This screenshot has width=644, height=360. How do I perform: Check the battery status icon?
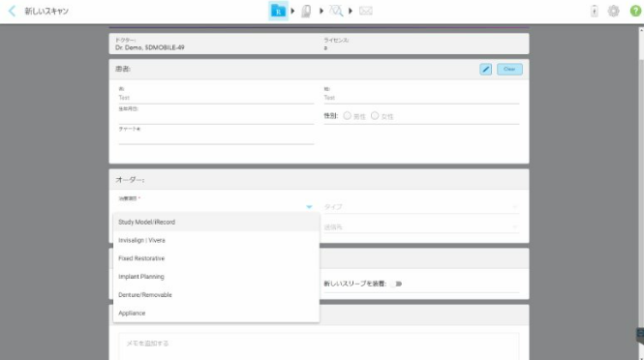595,11
